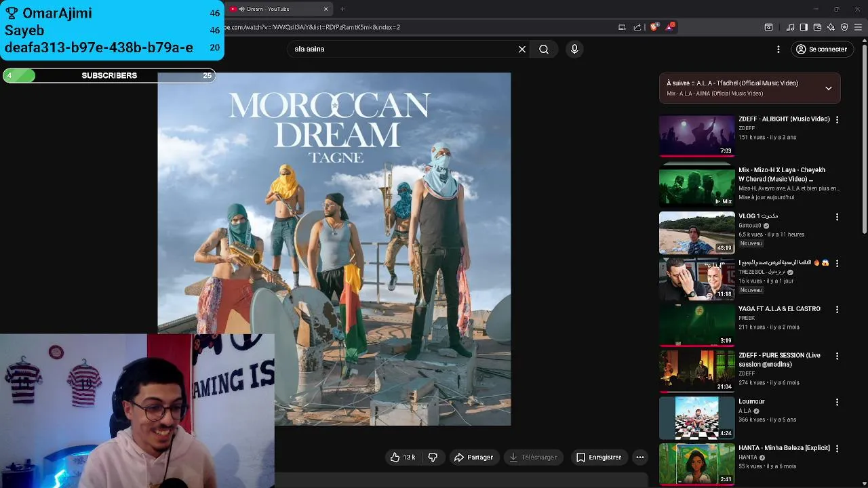Open Brave Shields lion icon in address bar
This screenshot has width=868, height=488.
click(x=654, y=27)
